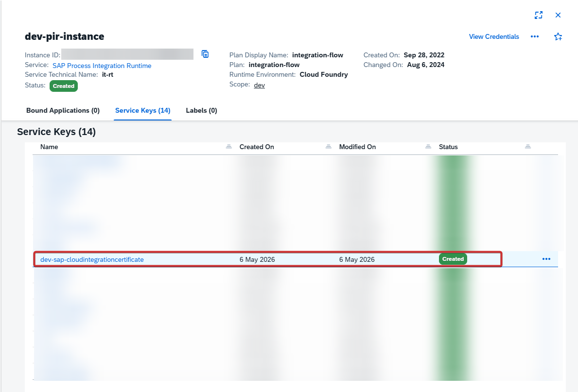Open SAP Process Integration Runtime service link
Screen dimensions: 578x392
[102, 66]
